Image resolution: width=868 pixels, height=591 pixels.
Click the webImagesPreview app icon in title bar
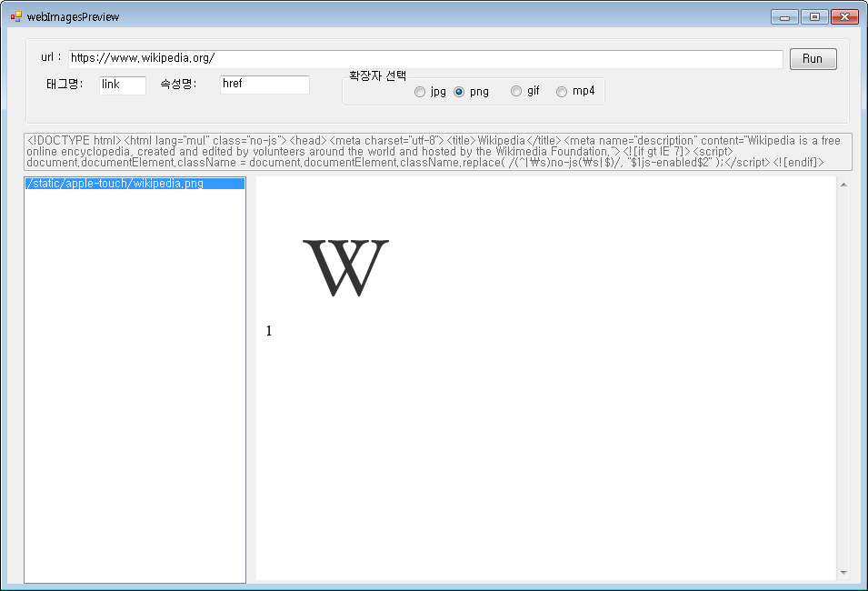click(16, 16)
